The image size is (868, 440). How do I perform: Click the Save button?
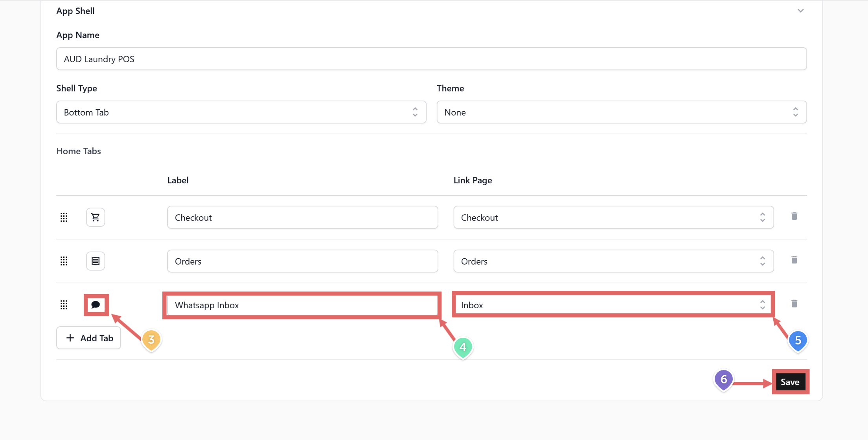[790, 382]
